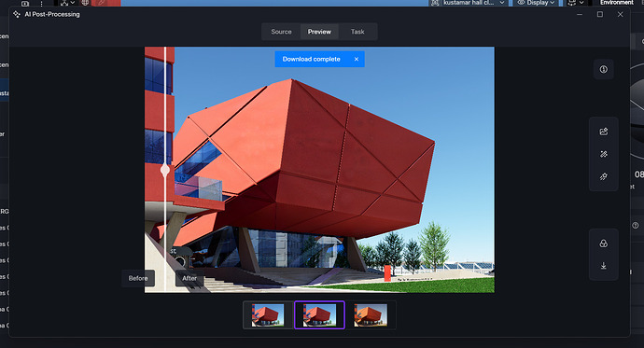Viewport: 644px width, 348px height.
Task: Click the eye icon beside Display
Action: [x=521, y=3]
